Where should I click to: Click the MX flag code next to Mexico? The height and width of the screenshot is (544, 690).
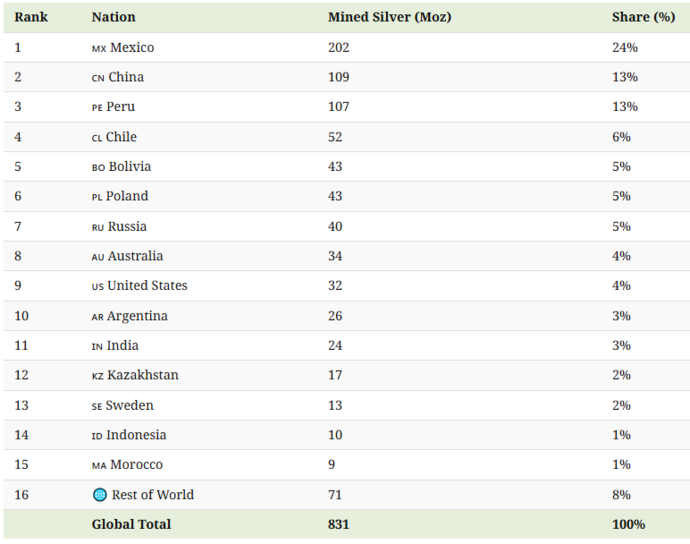pyautogui.click(x=99, y=48)
